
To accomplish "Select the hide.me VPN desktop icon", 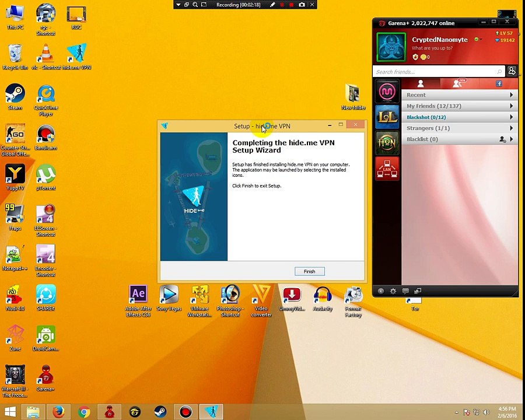I will click(x=76, y=57).
